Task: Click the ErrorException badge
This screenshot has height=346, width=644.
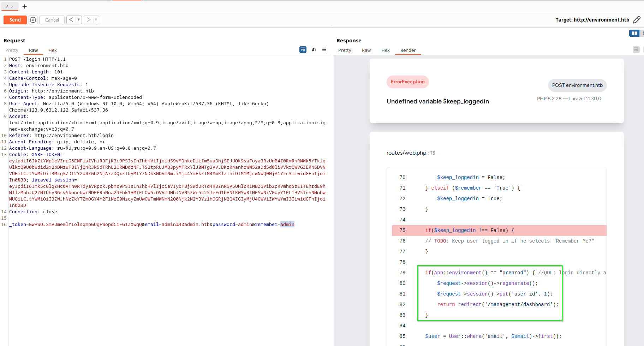Action: pos(408,82)
